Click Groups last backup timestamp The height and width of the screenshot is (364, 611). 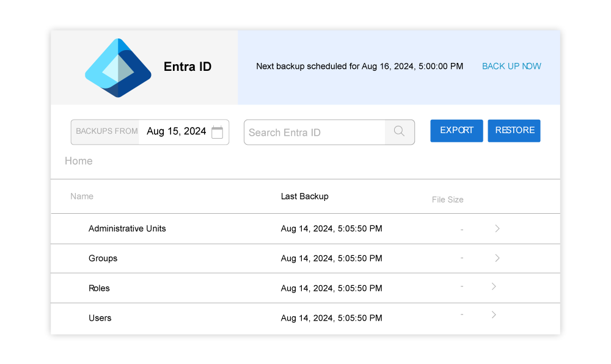332,258
